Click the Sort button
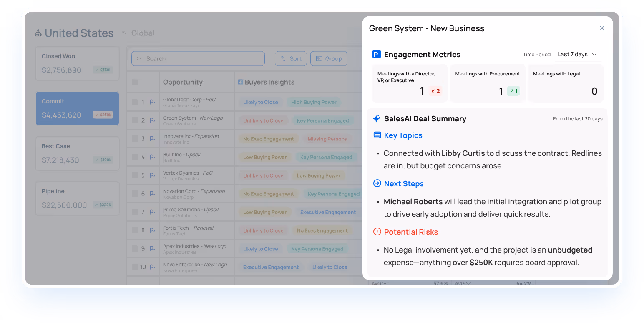This screenshot has width=644, height=323. [x=291, y=58]
